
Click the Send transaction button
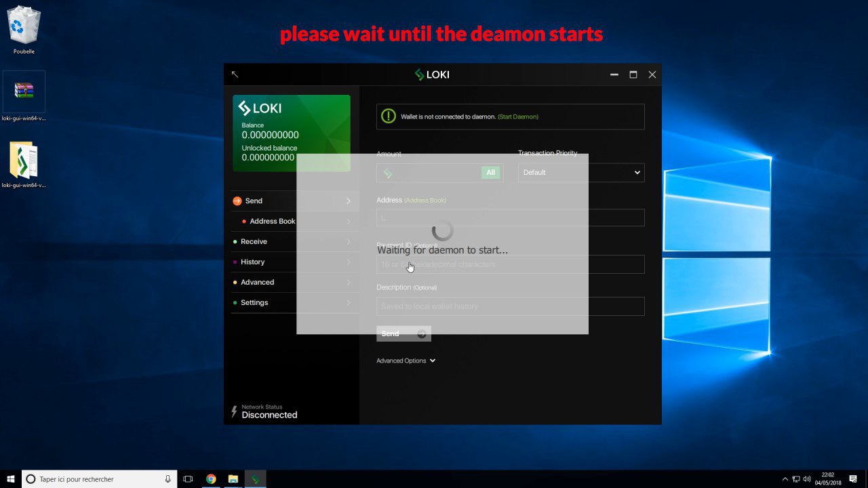403,333
